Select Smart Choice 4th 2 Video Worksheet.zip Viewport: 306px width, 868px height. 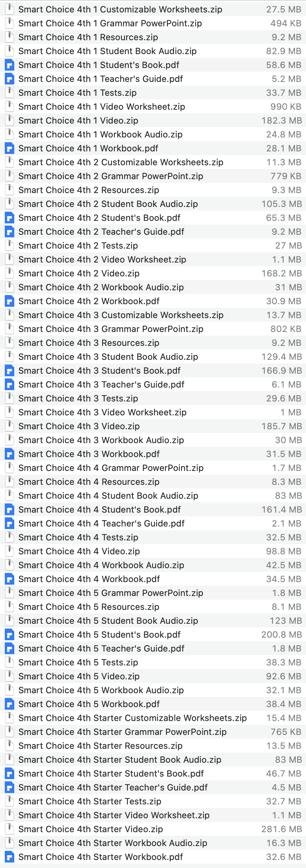pos(102,260)
